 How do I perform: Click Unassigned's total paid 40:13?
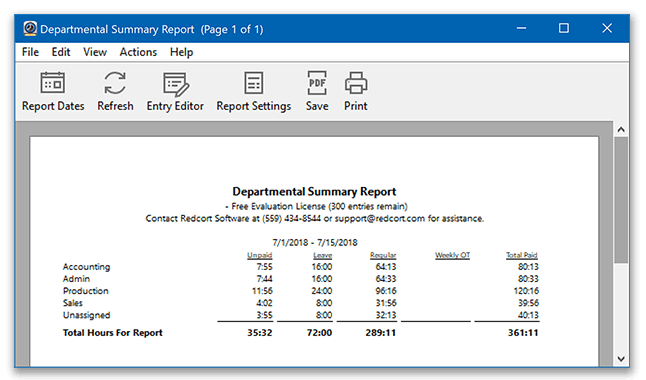pos(528,315)
